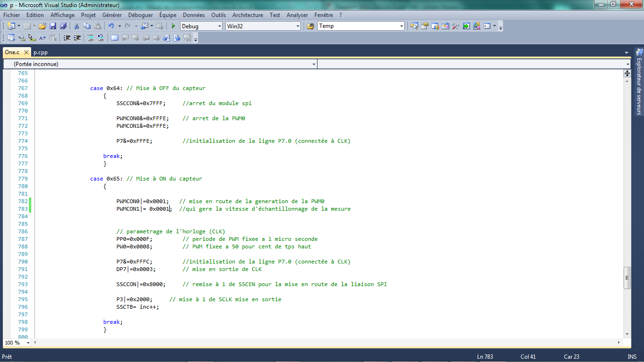Open the Explorateur de serveurs side panel

click(639, 82)
